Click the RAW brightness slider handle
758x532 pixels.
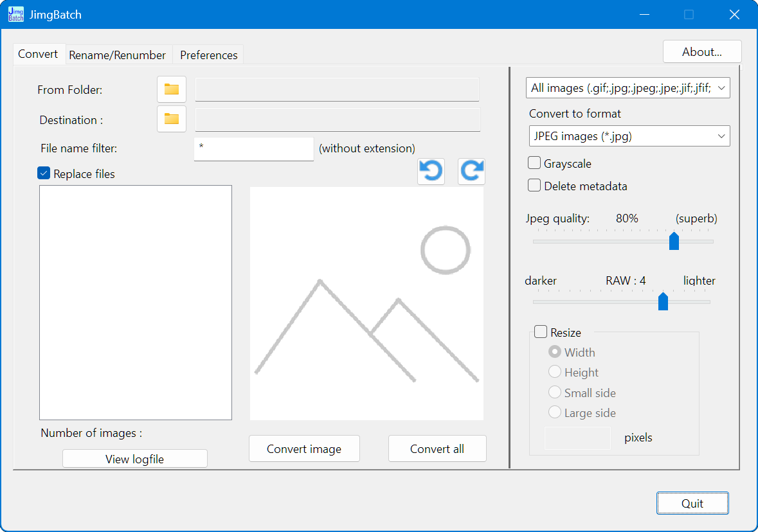[663, 301]
